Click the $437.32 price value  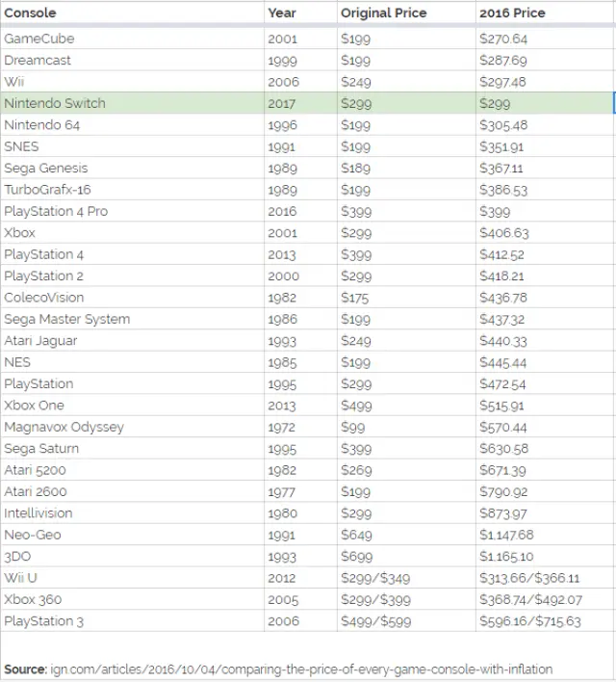[x=502, y=319]
